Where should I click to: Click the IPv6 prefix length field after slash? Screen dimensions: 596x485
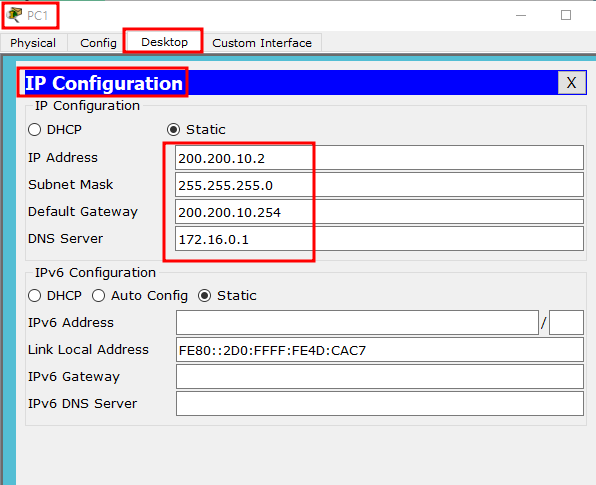click(x=566, y=322)
